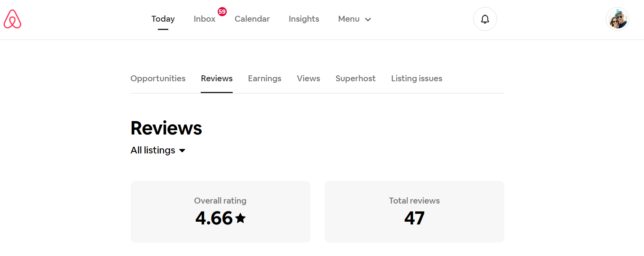Open the Listing issues tab
644x256 pixels.
coord(416,78)
